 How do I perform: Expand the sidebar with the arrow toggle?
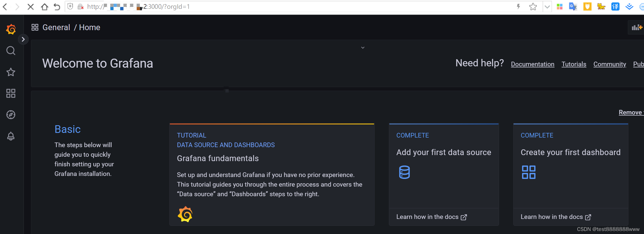23,39
